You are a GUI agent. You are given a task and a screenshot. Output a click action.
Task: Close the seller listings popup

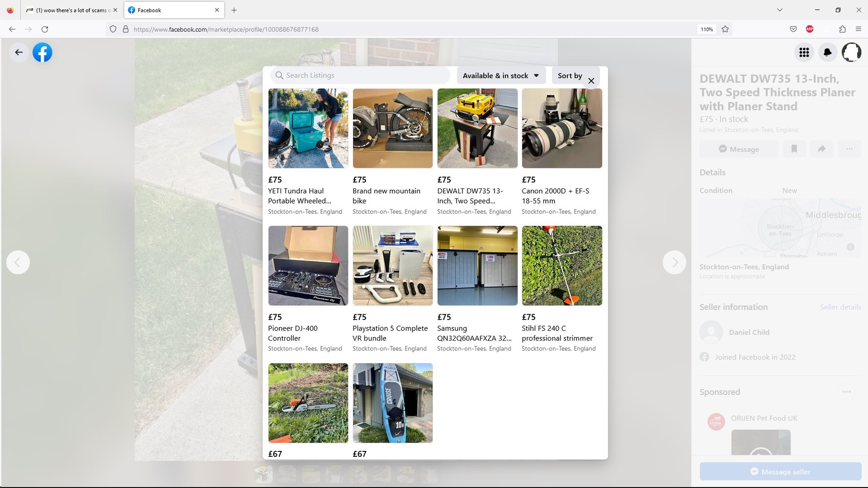point(591,81)
